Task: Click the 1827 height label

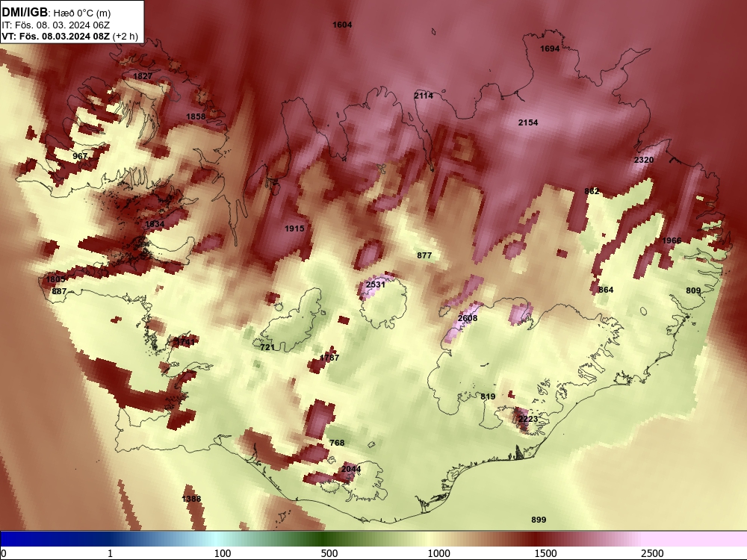Action: tap(143, 76)
